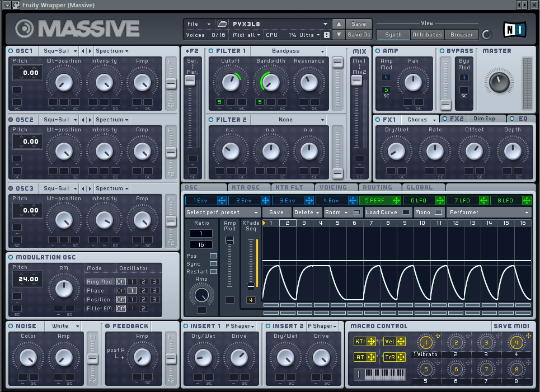
Task: Click the Vel macro crosshair handle
Action: tap(401, 342)
